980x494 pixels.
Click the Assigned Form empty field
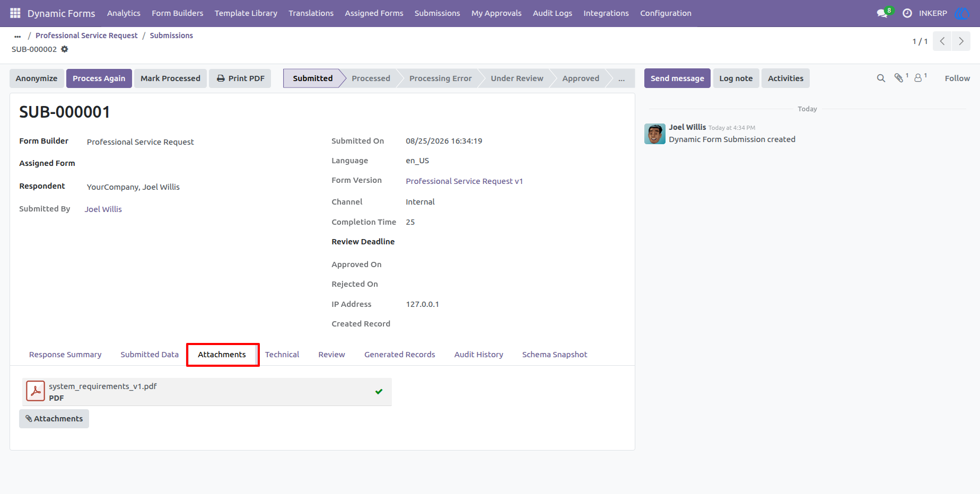click(x=199, y=163)
